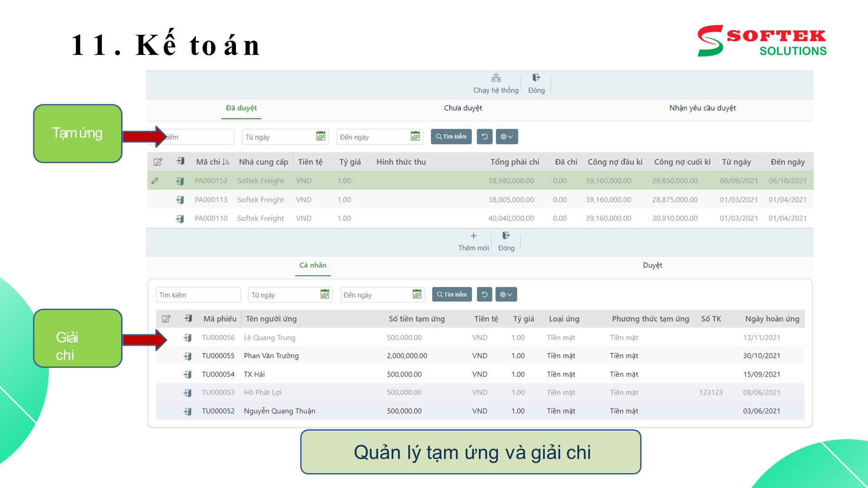Viewport: 868px width, 488px height.
Task: Click the refresh icon next to upper Tìm kiếm
Action: click(x=484, y=136)
